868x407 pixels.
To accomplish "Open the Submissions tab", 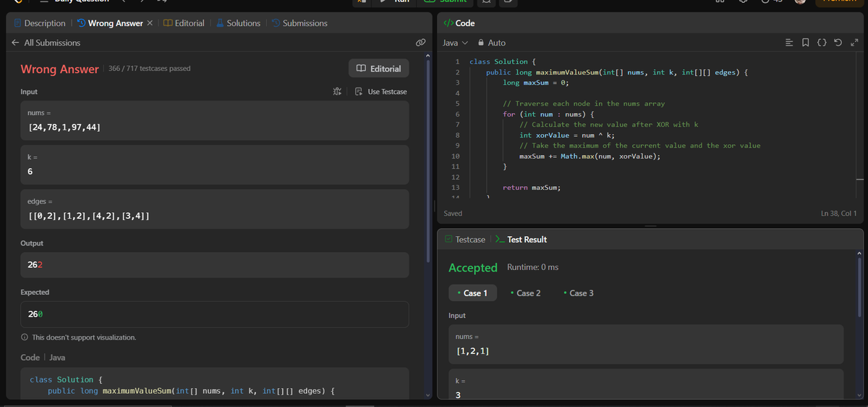I will pos(299,23).
